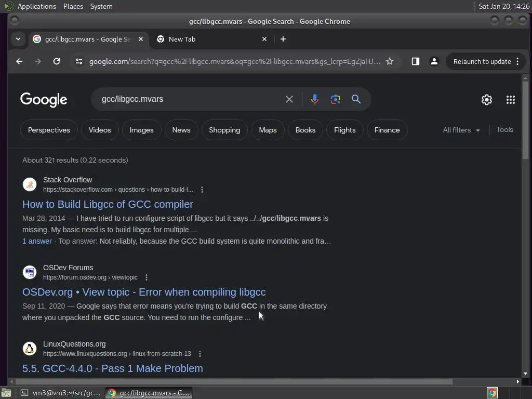Image resolution: width=532 pixels, height=399 pixels.
Task: Filter results by Images
Action: click(x=141, y=130)
